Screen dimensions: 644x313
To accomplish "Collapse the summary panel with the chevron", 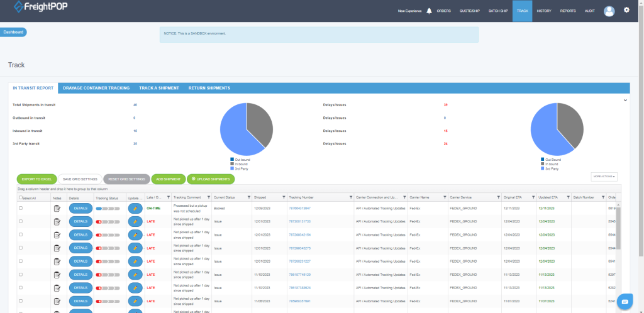I will click(625, 100).
